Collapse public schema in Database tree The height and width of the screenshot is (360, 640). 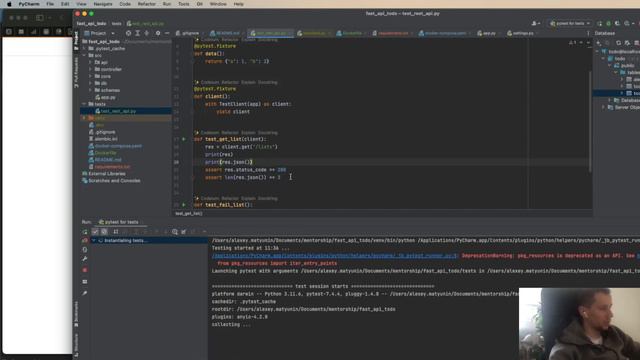[610, 65]
